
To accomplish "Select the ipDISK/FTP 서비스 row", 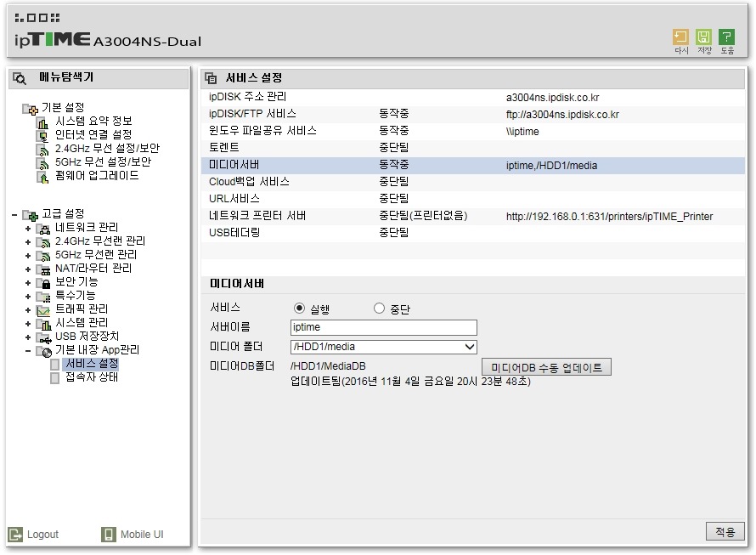I will click(472, 114).
